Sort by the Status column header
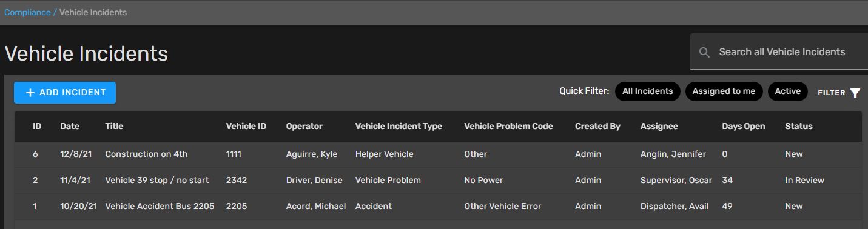868x229 pixels. (x=799, y=127)
